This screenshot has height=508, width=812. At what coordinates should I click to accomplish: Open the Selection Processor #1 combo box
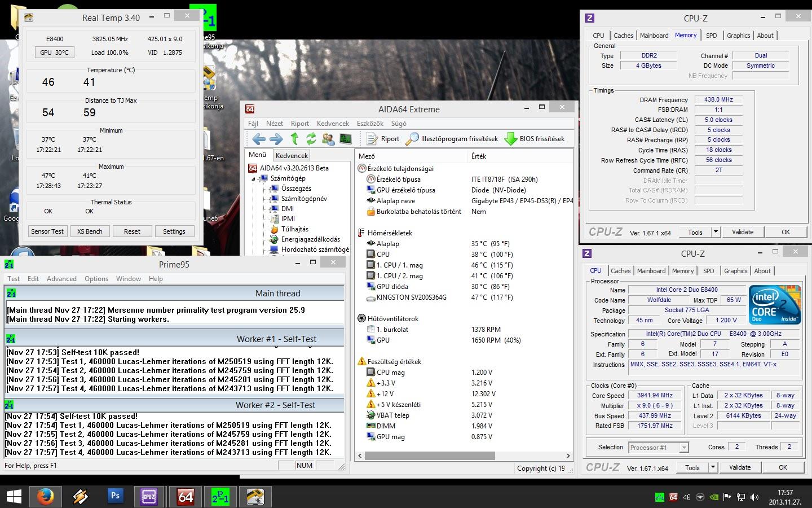659,447
